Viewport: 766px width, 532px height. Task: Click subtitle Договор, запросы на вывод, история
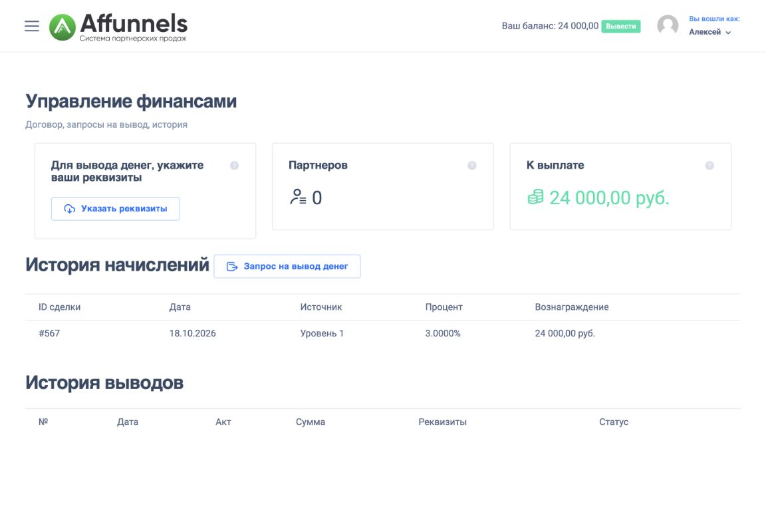(106, 124)
